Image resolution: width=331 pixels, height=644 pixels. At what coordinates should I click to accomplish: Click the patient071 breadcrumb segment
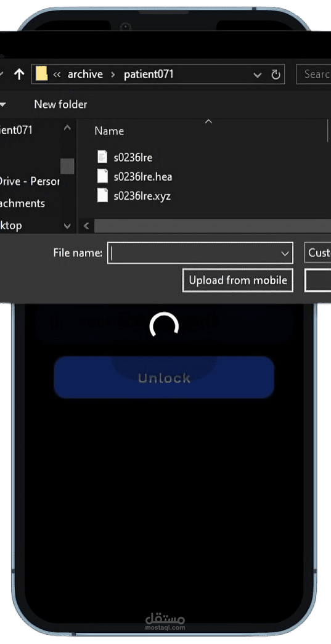(149, 75)
